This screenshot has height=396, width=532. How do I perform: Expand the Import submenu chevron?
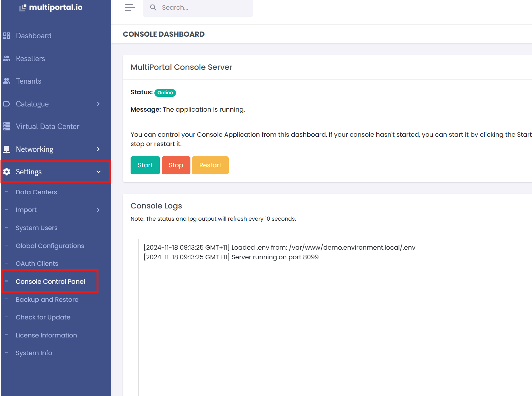98,210
